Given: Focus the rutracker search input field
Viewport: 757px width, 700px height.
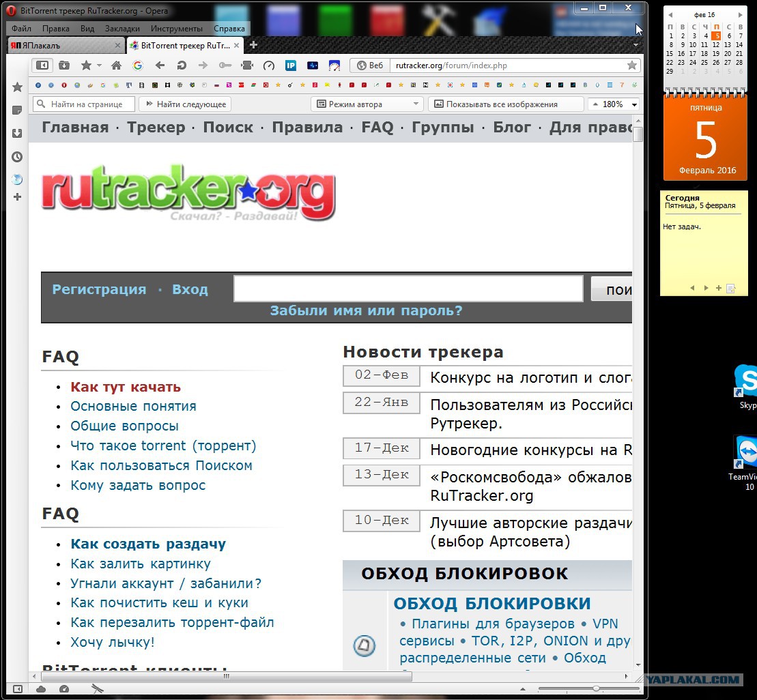Looking at the screenshot, I should 408,289.
